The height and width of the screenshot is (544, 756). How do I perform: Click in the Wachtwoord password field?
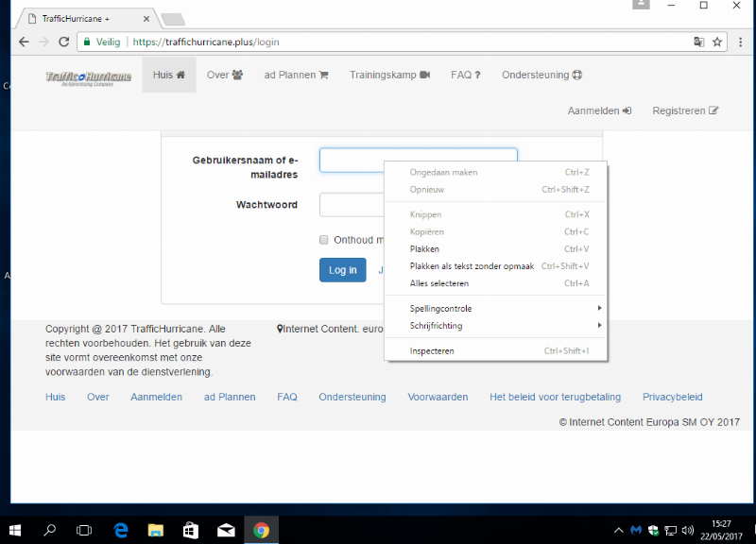tap(352, 205)
